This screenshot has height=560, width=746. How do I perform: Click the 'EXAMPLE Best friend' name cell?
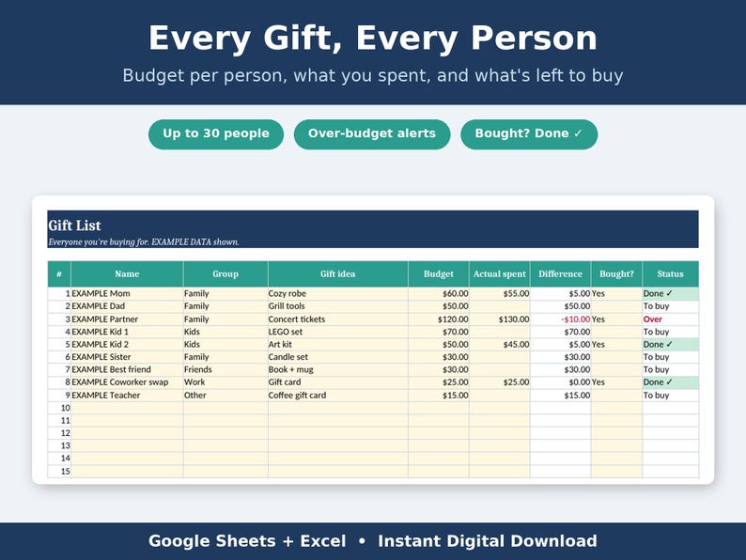(x=127, y=369)
